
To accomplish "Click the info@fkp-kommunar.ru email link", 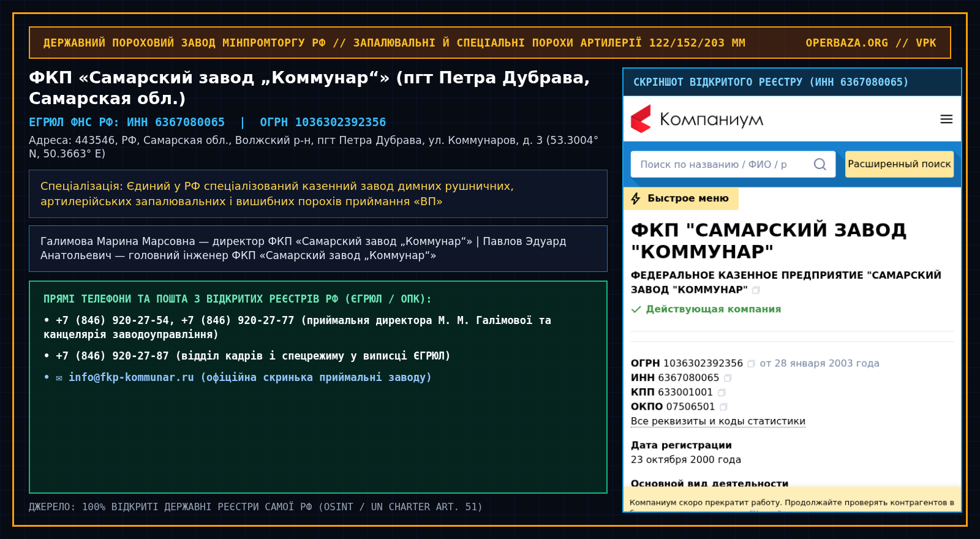I will pyautogui.click(x=131, y=377).
